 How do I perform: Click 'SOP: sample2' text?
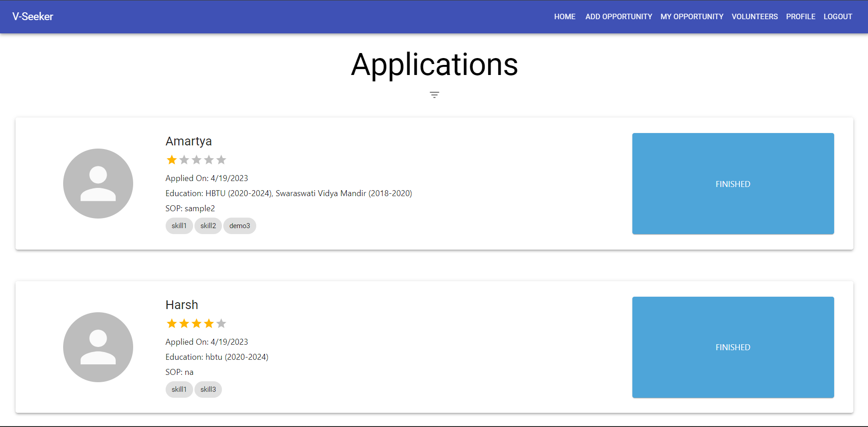[x=190, y=208]
